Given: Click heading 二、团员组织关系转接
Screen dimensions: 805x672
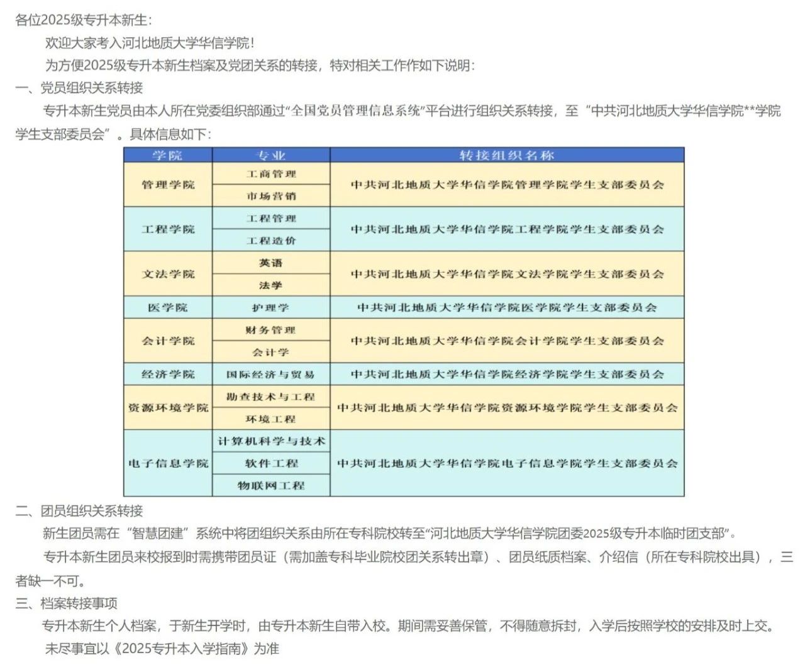Looking at the screenshot, I should 79,511.
